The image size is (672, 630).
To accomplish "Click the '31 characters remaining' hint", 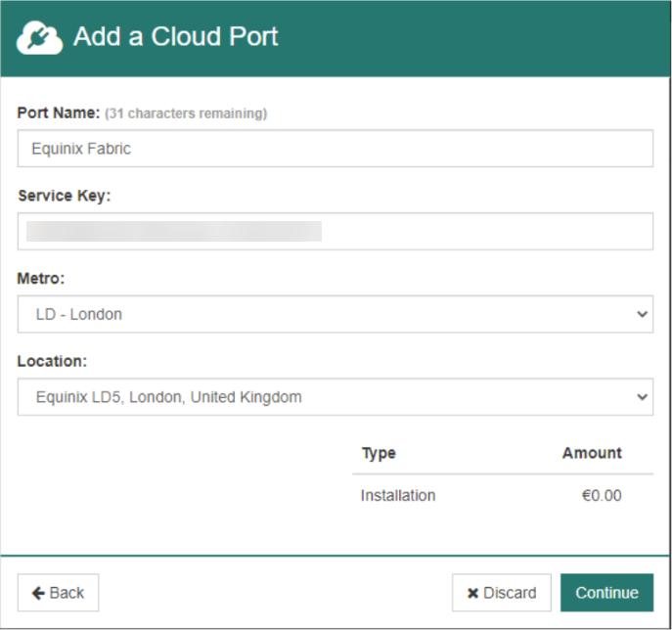I will 186,113.
